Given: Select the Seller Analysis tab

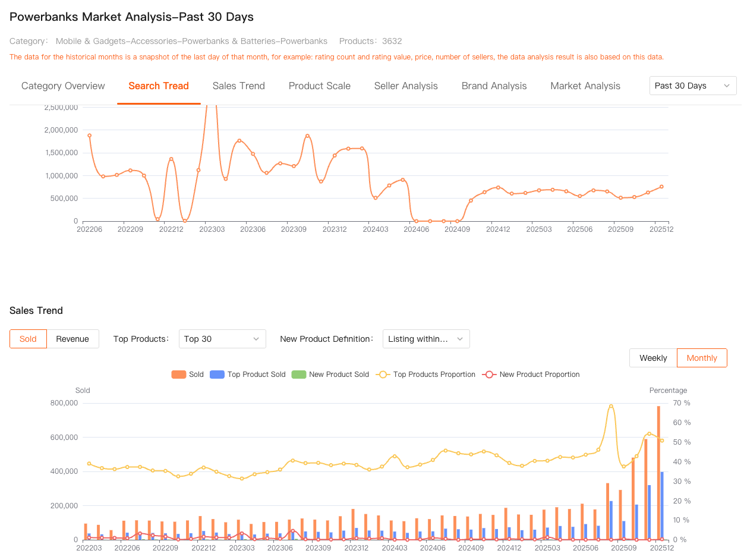Looking at the screenshot, I should click(x=406, y=86).
